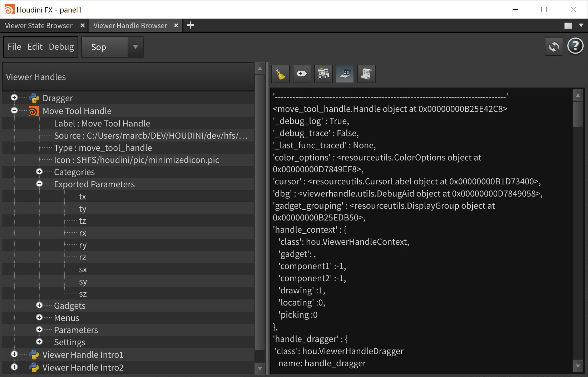Expand the Dragger handle entry
The width and height of the screenshot is (588, 377).
(14, 98)
